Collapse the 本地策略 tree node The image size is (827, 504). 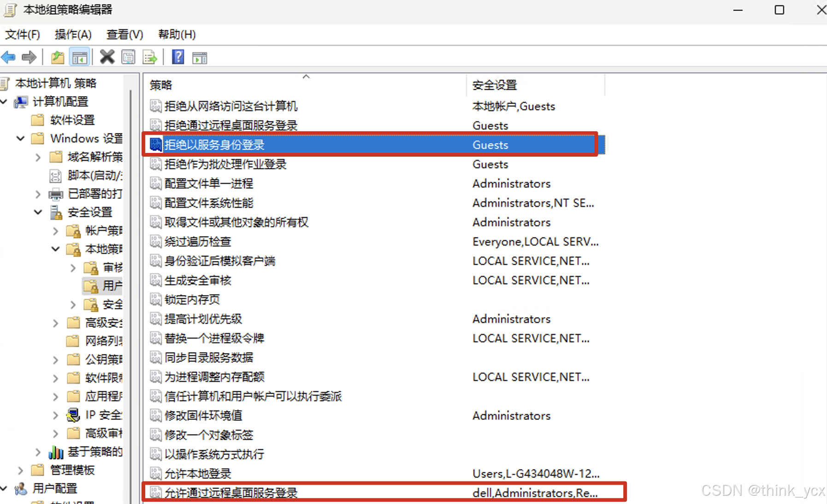point(55,249)
